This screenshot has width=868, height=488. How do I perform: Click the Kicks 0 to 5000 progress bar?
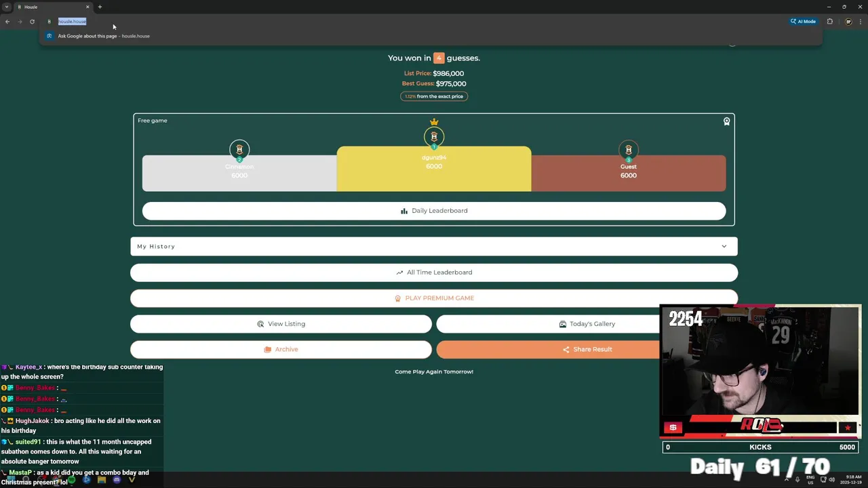click(x=760, y=447)
